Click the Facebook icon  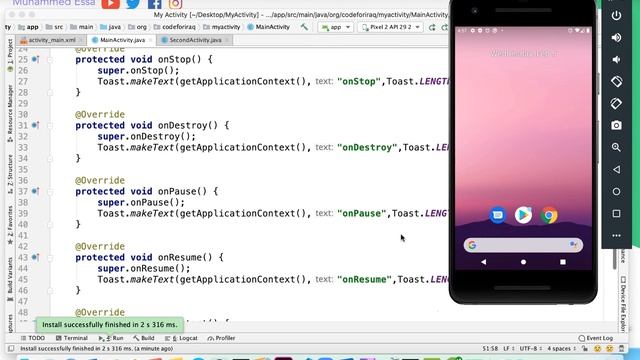[154, 4]
